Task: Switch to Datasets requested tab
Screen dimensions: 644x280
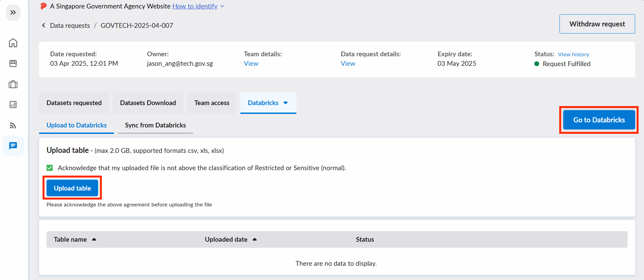Action: coord(74,103)
